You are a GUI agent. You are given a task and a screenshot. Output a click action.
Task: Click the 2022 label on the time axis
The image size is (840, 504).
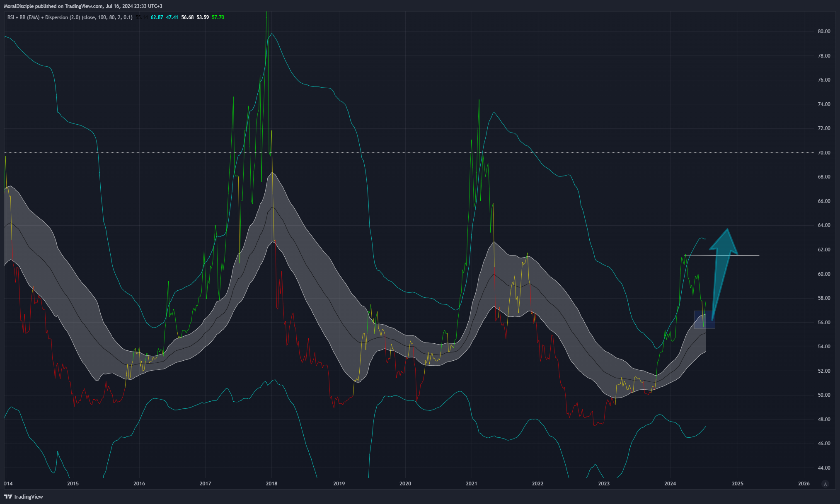coord(537,484)
